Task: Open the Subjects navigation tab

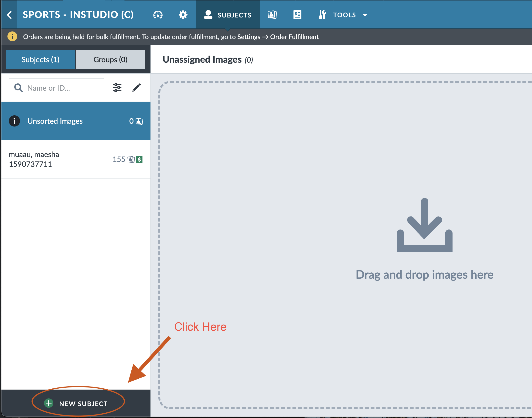Action: (228, 15)
